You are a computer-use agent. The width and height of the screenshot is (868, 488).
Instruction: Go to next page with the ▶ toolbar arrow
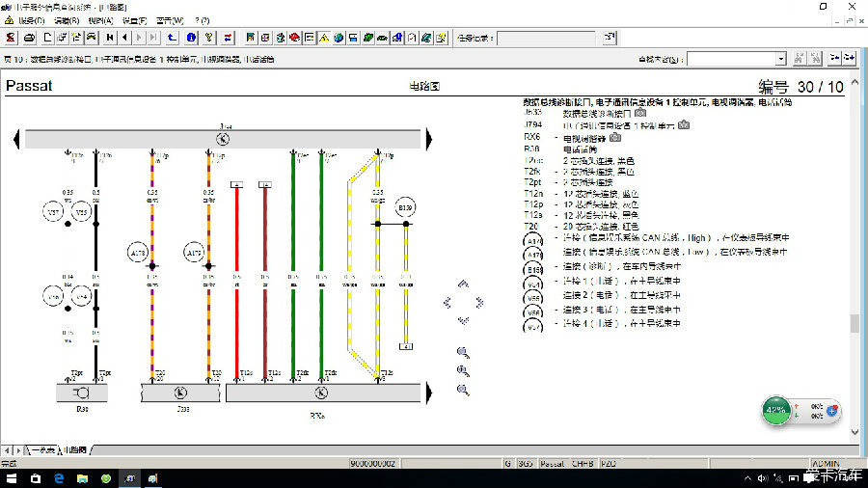(x=139, y=38)
